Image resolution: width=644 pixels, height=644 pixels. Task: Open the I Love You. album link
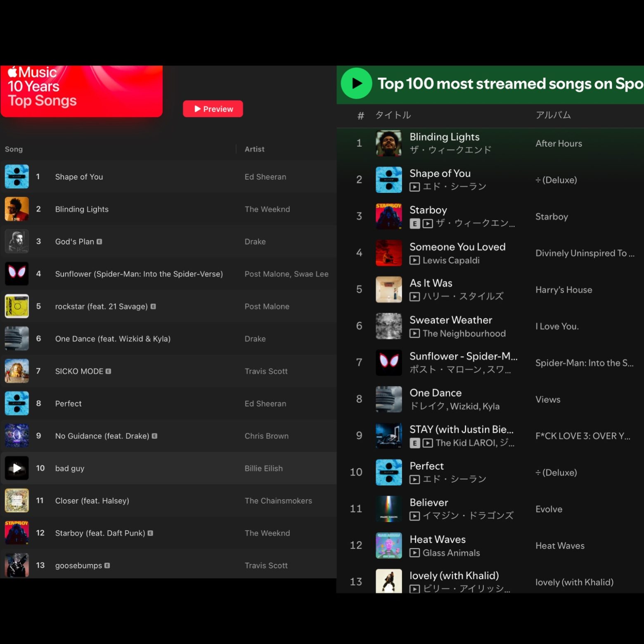[557, 326]
